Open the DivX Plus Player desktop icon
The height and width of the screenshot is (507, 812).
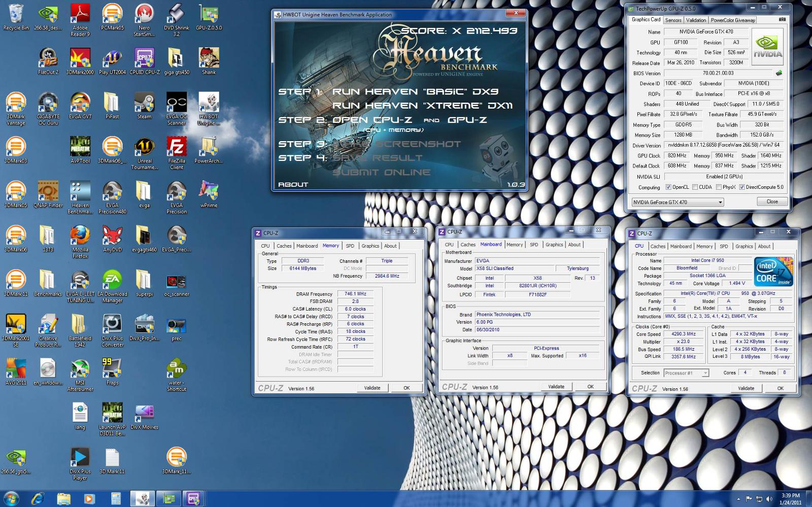(80, 464)
